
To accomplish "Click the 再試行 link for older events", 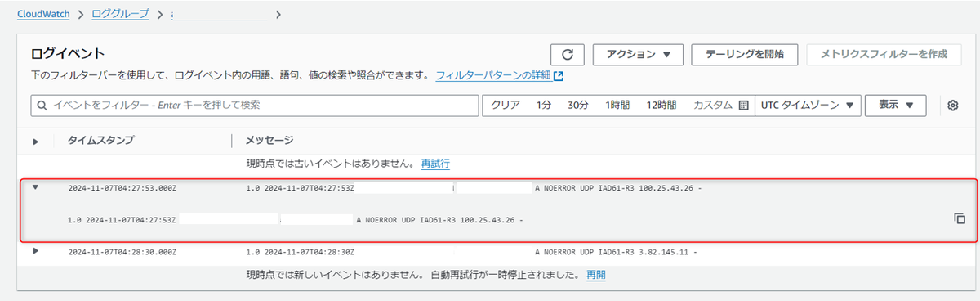I will (x=435, y=164).
